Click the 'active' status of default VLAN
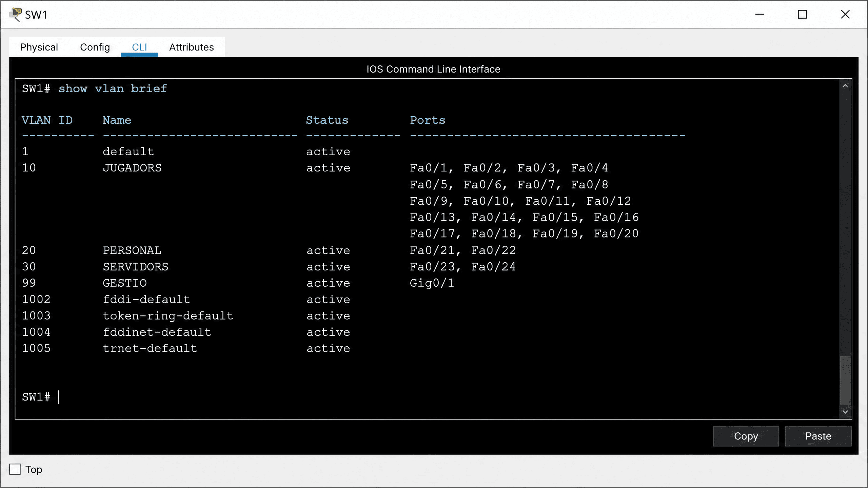The image size is (868, 488). tap(328, 151)
